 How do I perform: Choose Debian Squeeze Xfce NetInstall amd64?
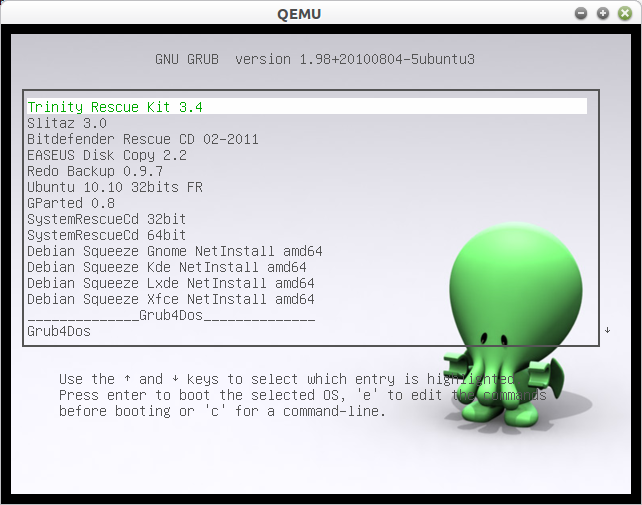[171, 299]
